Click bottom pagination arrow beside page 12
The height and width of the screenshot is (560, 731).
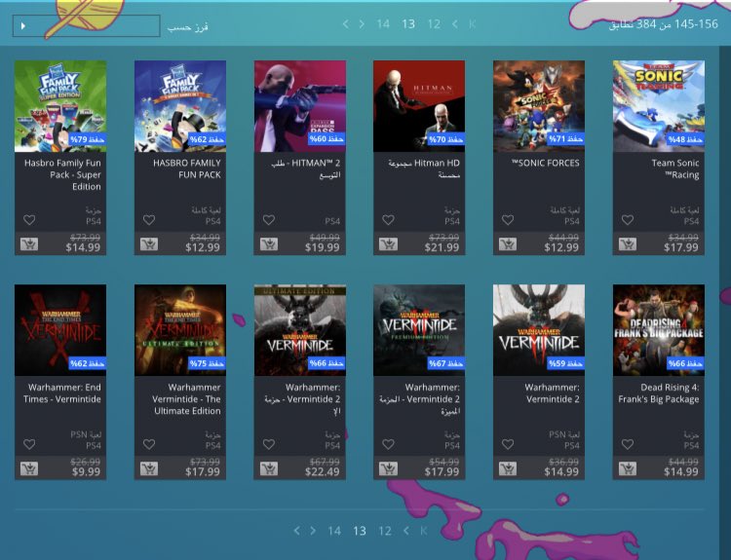click(x=406, y=531)
